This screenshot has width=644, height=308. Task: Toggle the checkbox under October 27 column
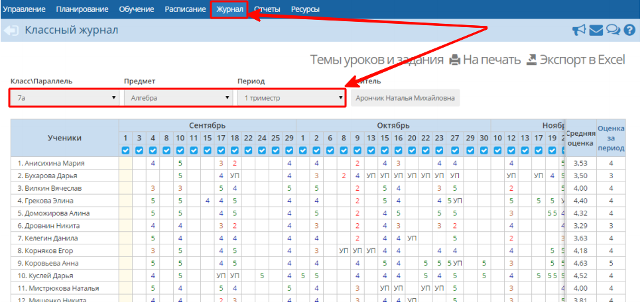coord(454,150)
